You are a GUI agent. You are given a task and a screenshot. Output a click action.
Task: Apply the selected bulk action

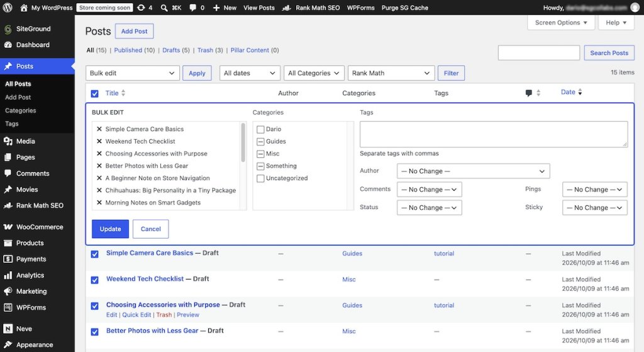(x=197, y=73)
